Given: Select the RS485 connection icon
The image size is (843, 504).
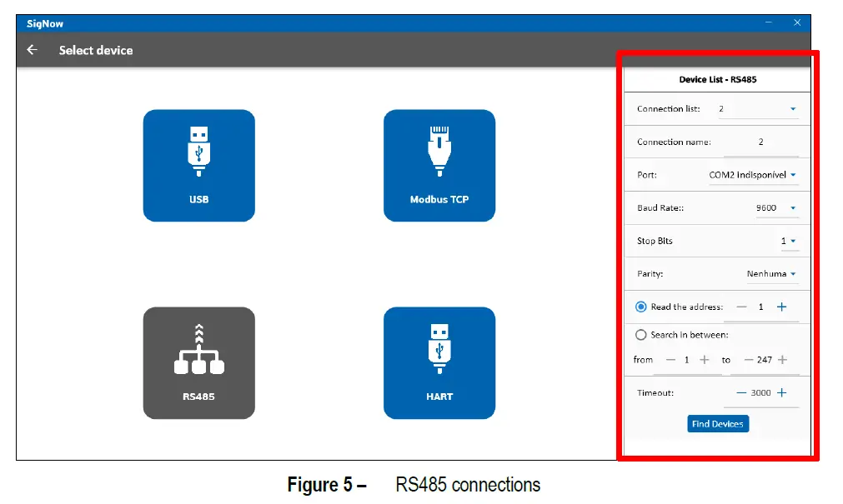Looking at the screenshot, I should [198, 362].
